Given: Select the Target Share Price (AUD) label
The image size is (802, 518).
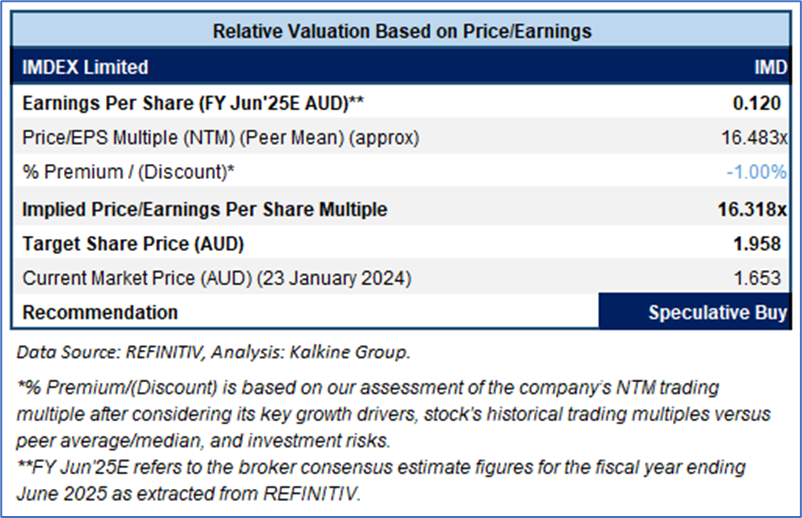Looking at the screenshot, I should pyautogui.click(x=133, y=245).
